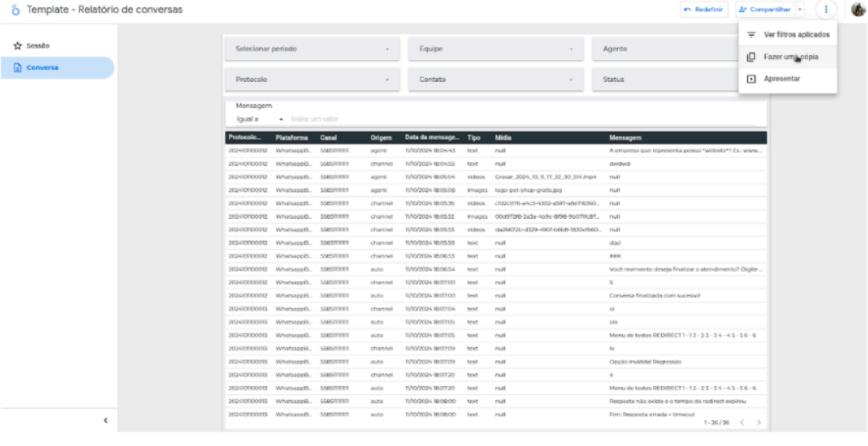Sort by the Mídia column header
Viewport: 868px width, 446px height.
(x=503, y=137)
